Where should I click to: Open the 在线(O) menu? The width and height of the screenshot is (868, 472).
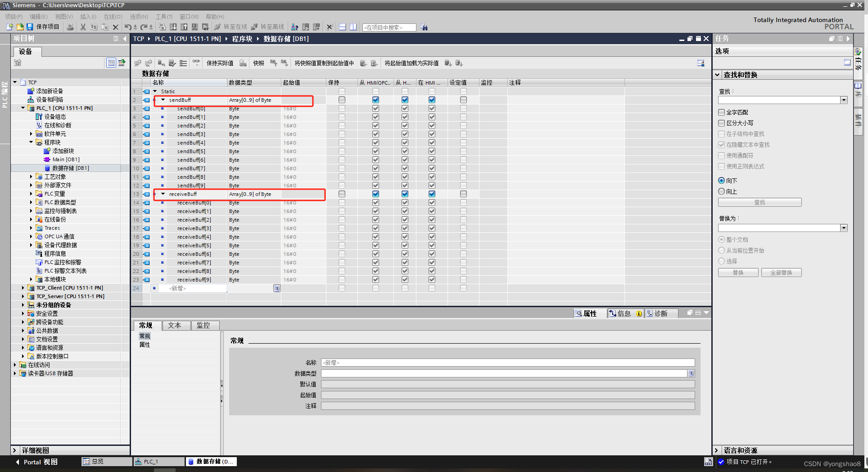tap(113, 17)
